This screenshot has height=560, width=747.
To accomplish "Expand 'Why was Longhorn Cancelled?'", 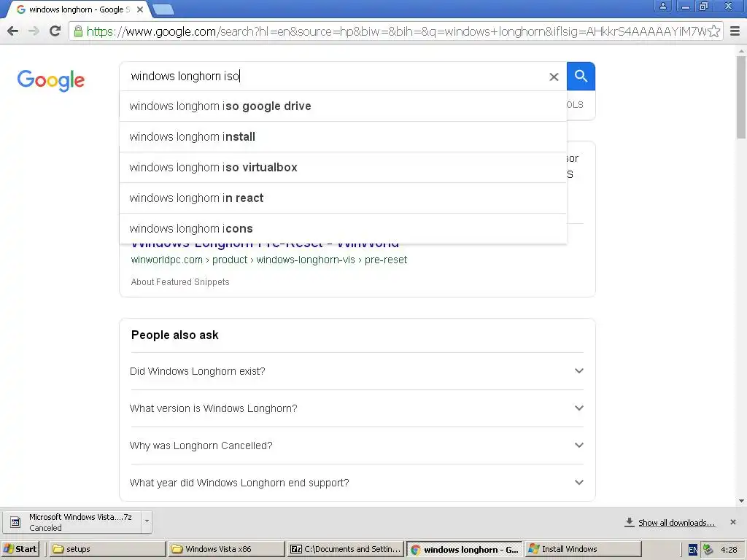I will point(357,446).
